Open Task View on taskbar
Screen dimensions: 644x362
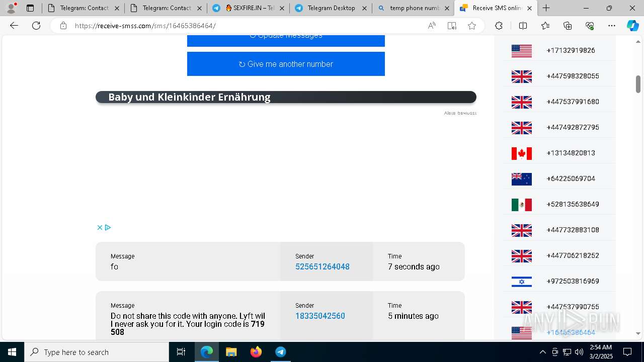click(181, 352)
